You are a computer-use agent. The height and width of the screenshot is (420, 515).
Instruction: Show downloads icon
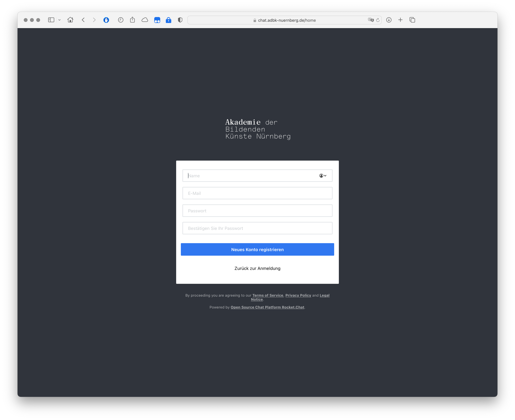point(389,20)
